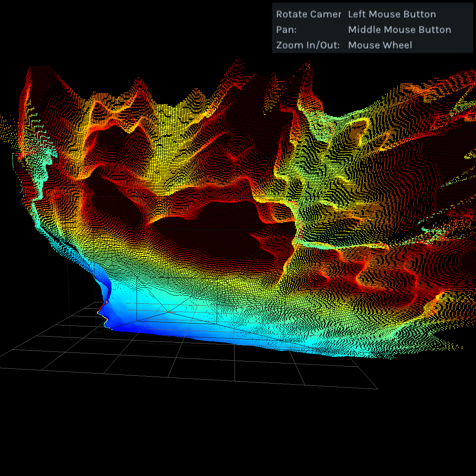Click the near left corner of the floor grid
This screenshot has height=476, width=476.
(1, 368)
